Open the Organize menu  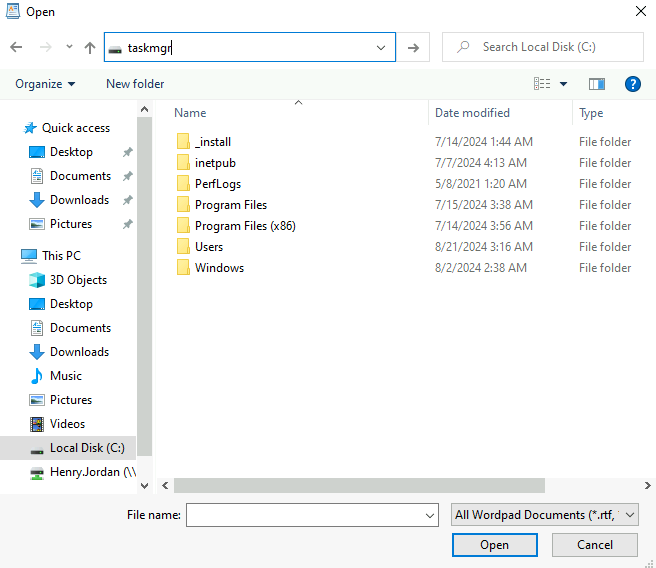[45, 84]
